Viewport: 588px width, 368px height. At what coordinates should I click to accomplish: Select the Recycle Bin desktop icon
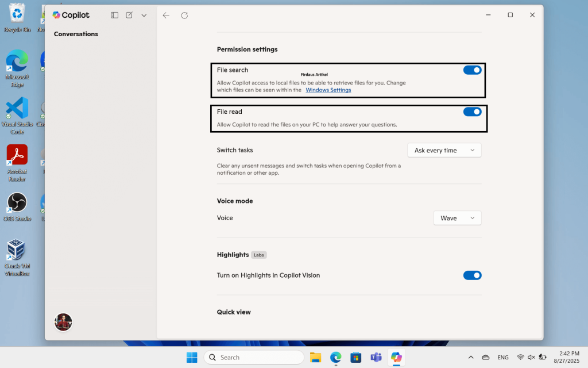pyautogui.click(x=17, y=18)
